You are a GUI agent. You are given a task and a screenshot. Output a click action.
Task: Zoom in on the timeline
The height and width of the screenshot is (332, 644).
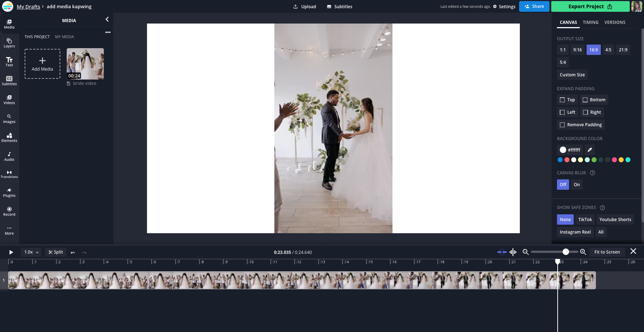click(x=583, y=252)
